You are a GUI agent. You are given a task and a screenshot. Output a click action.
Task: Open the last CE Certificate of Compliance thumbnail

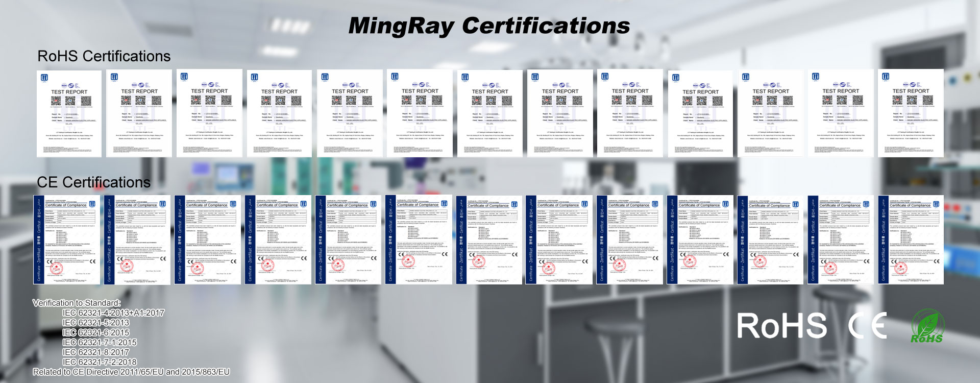pos(911,240)
